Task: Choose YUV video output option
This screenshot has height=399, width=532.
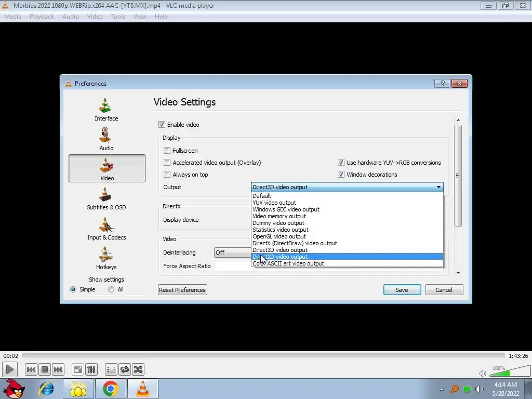Action: click(x=347, y=203)
